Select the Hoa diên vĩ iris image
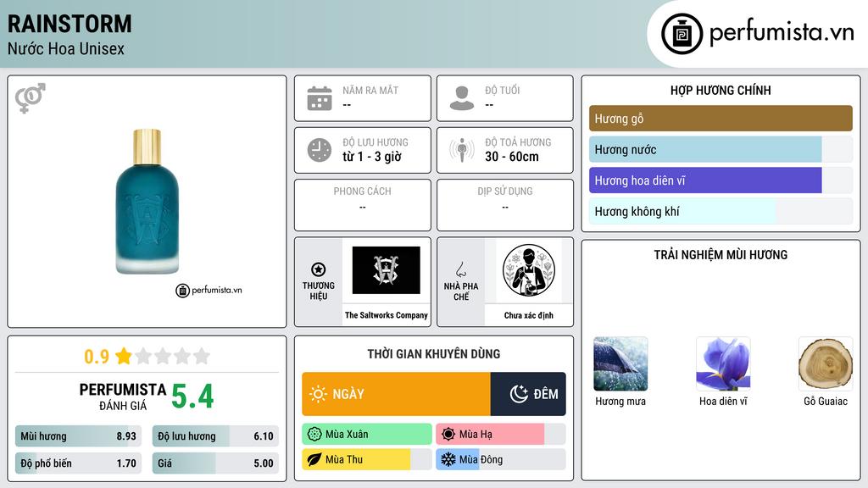The image size is (868, 488). tap(723, 364)
